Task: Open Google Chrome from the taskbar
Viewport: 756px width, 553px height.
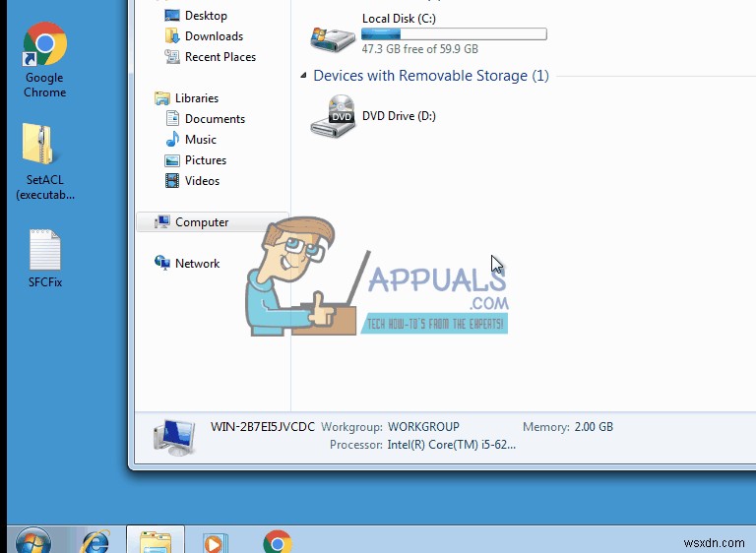Action: (x=278, y=542)
